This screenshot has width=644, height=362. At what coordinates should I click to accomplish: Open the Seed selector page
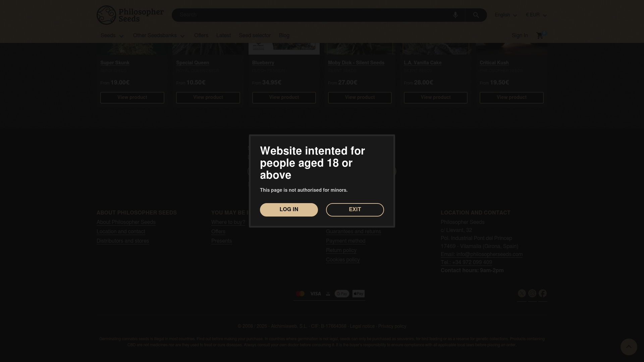coord(255,36)
